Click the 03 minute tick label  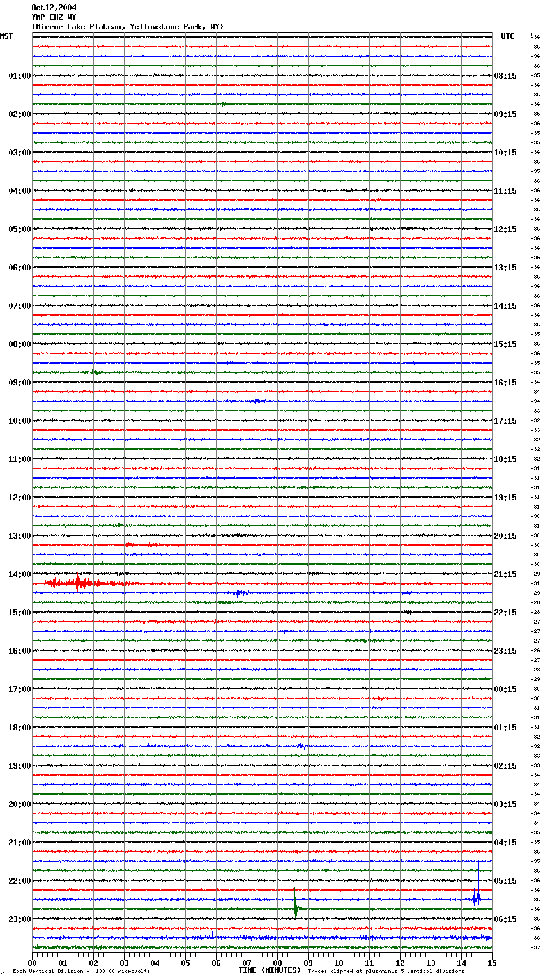coord(125,963)
